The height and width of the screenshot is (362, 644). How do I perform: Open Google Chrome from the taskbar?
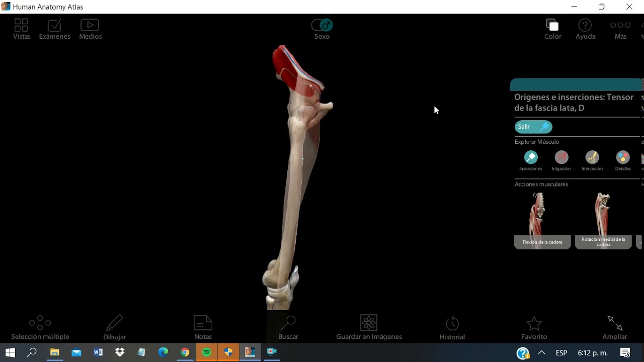click(185, 352)
